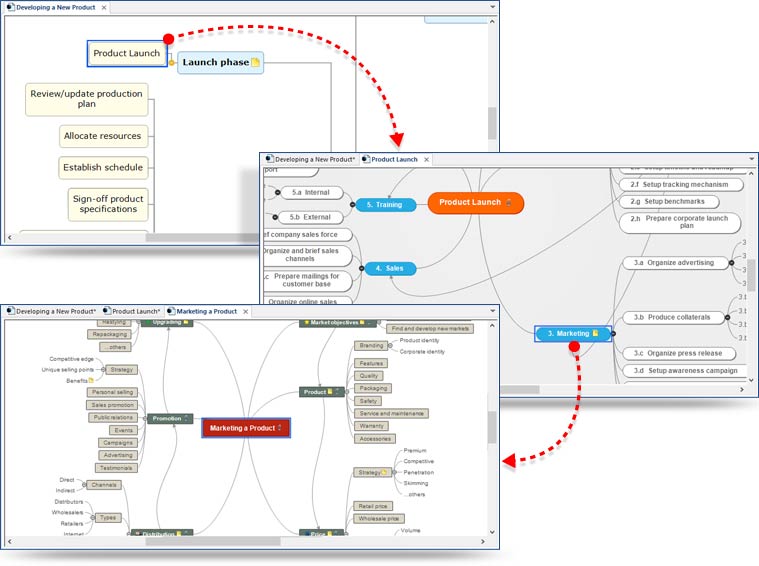Click scroll up arrow in Product Launch window
Viewport: 759px width, 566px height.
click(751, 173)
